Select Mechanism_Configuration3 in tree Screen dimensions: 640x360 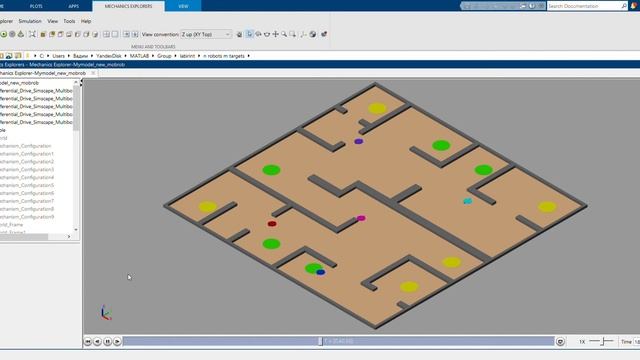tap(27, 169)
